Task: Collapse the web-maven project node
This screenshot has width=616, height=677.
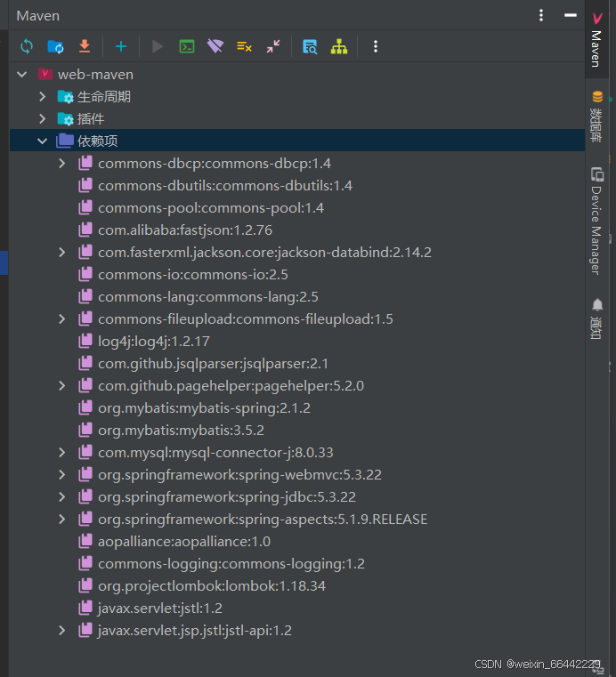Action: click(x=22, y=75)
